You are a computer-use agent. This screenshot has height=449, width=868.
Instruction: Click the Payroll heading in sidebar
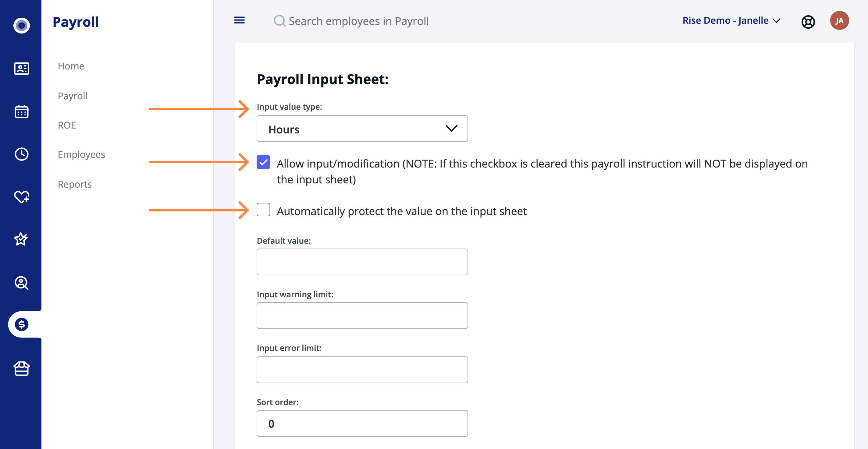tap(76, 22)
